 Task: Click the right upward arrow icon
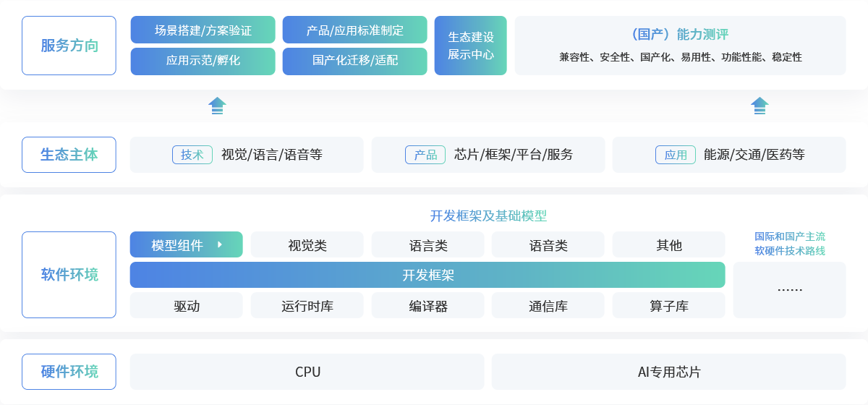coord(759,106)
